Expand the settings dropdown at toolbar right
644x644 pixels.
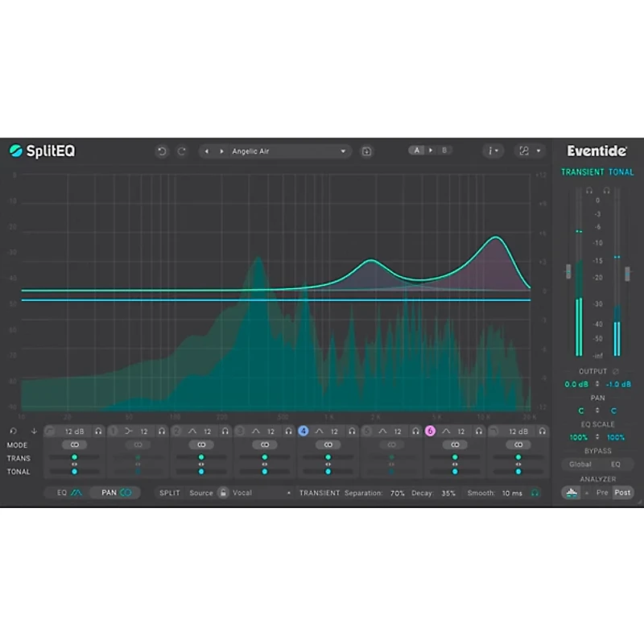click(538, 151)
